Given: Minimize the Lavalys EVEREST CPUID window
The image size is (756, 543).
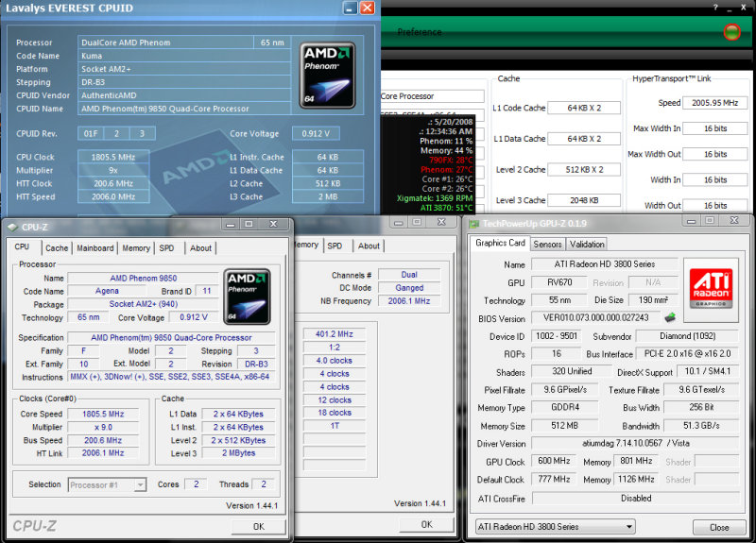Looking at the screenshot, I should click(x=350, y=8).
